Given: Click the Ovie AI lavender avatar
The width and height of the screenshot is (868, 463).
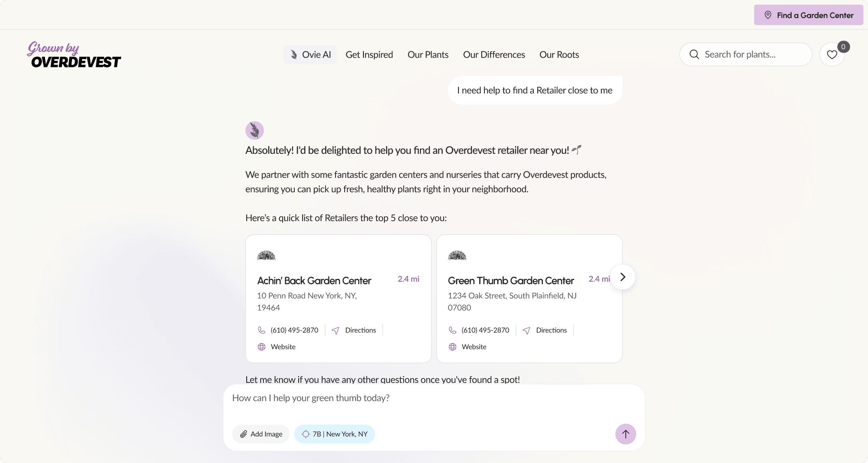Looking at the screenshot, I should pyautogui.click(x=255, y=130).
